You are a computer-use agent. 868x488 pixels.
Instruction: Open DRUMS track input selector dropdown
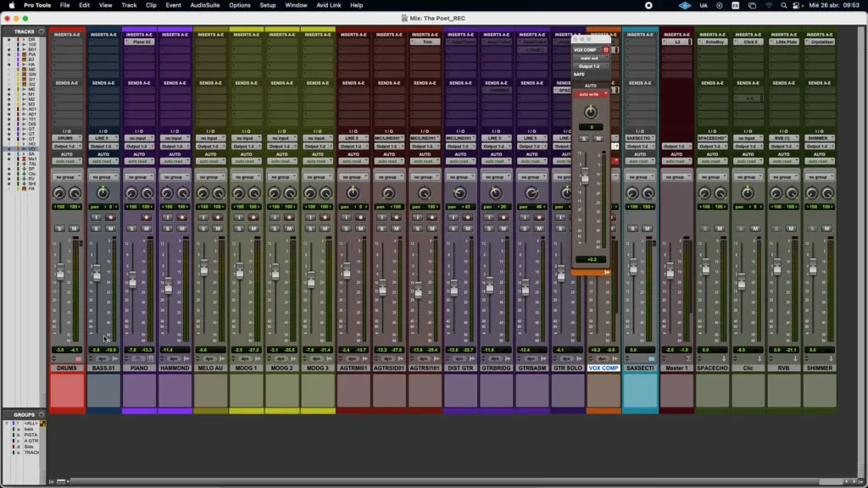[67, 138]
